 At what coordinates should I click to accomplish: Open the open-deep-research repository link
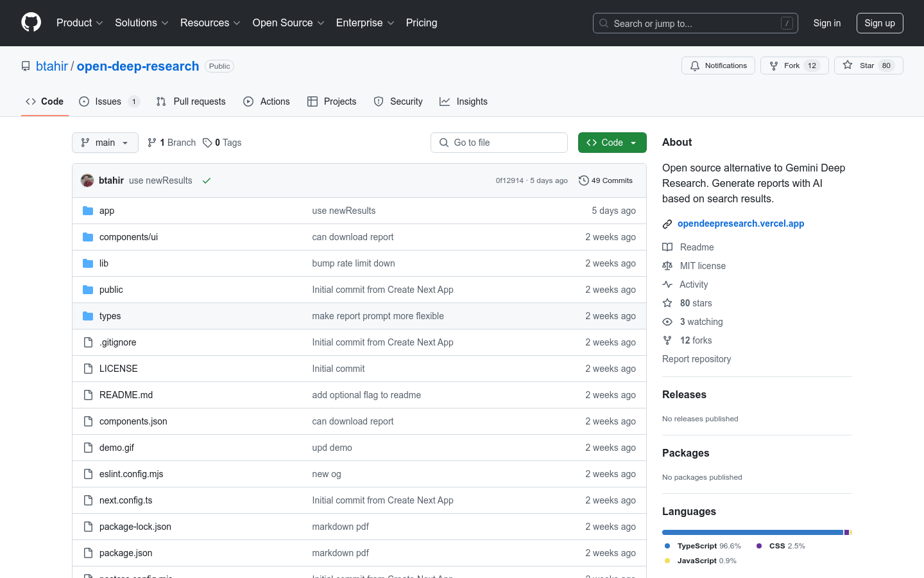point(138,66)
